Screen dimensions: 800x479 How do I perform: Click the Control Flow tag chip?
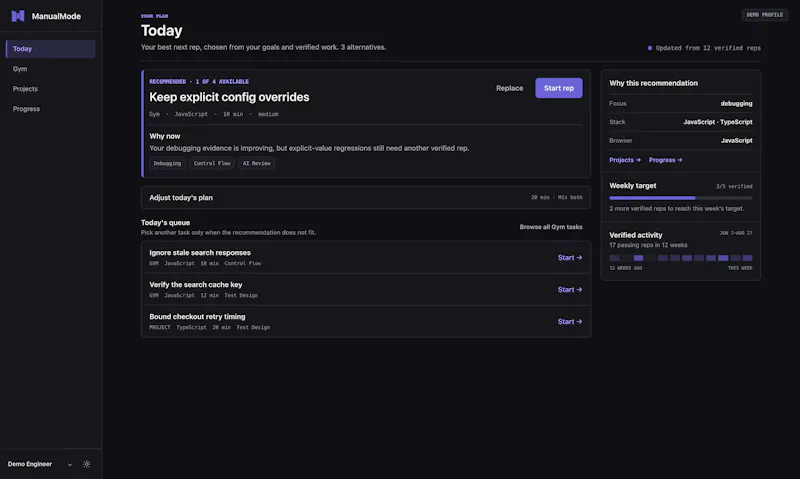(212, 163)
